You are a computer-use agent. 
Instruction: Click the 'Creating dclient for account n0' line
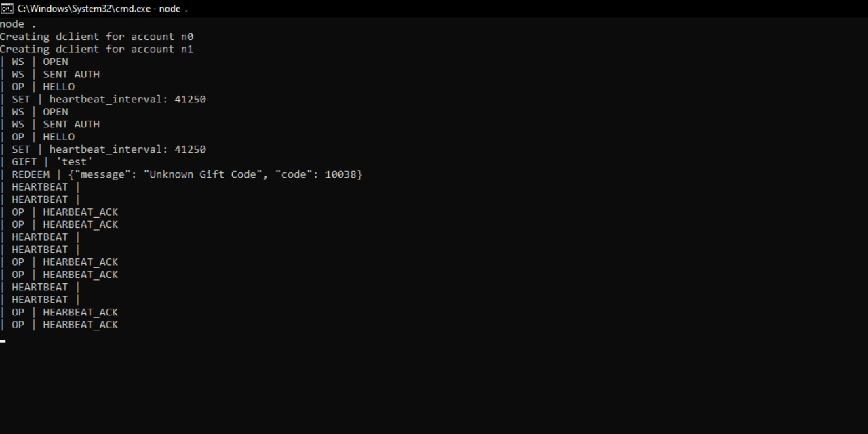(x=96, y=37)
